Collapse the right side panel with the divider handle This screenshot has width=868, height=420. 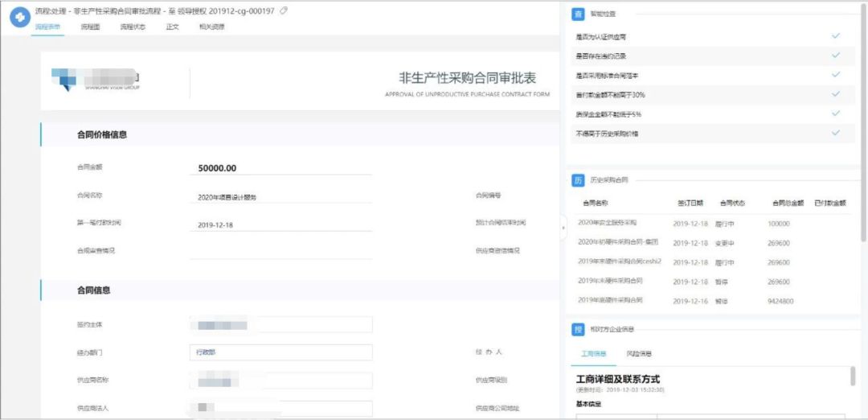point(563,228)
